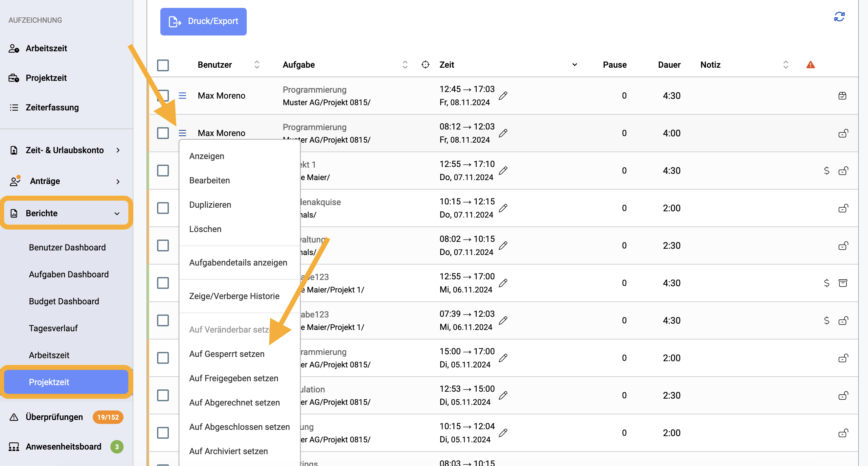Check the box for 12:55 → 17:00 row
The width and height of the screenshot is (868, 466).
[163, 283]
